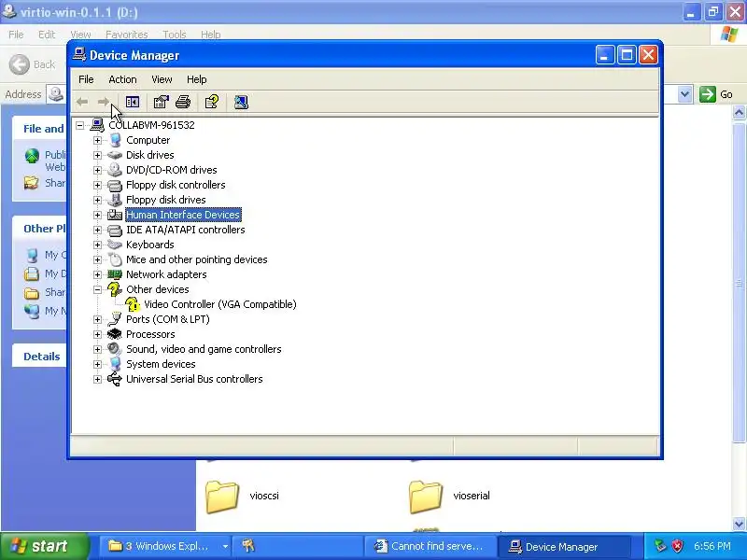Screen dimensions: 747x560
Task: Click the yellow question mark Other devices icon
Action: click(115, 289)
